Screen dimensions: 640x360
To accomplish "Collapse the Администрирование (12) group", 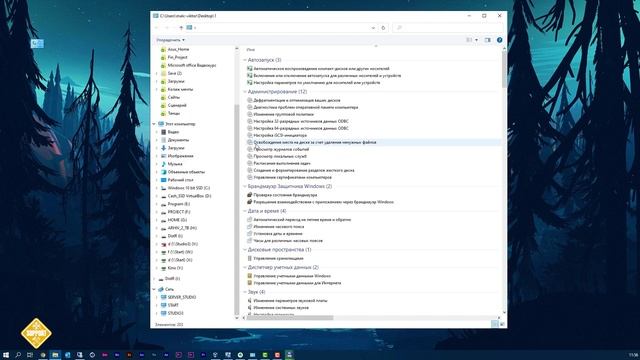I will click(245, 92).
